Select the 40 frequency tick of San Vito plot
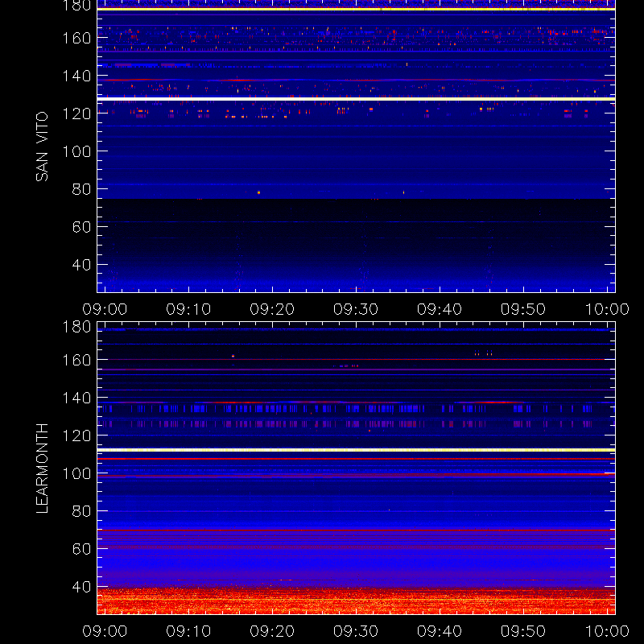 pos(81,265)
